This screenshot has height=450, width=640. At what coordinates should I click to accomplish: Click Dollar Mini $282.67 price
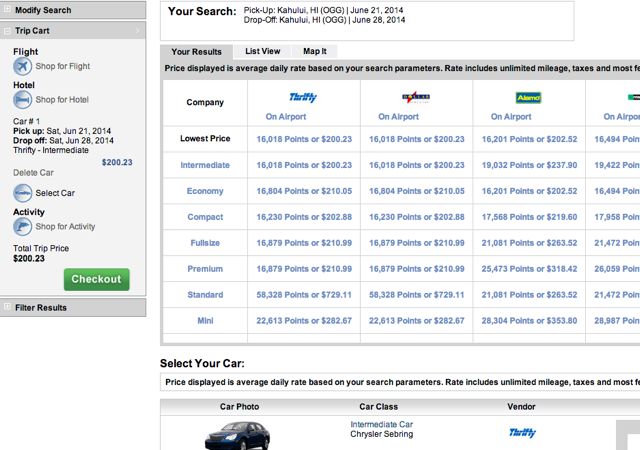pyautogui.click(x=417, y=321)
